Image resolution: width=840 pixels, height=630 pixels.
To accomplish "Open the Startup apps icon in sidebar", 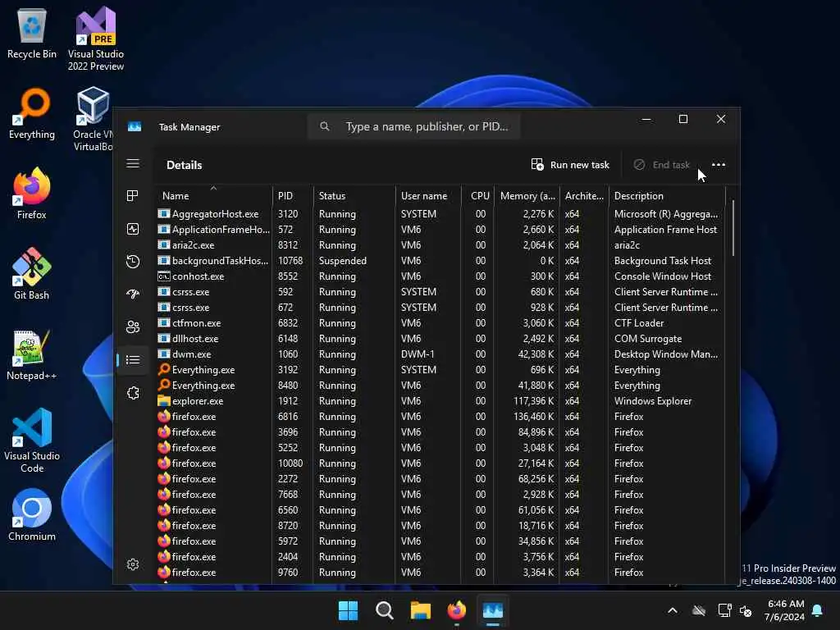I will (133, 294).
